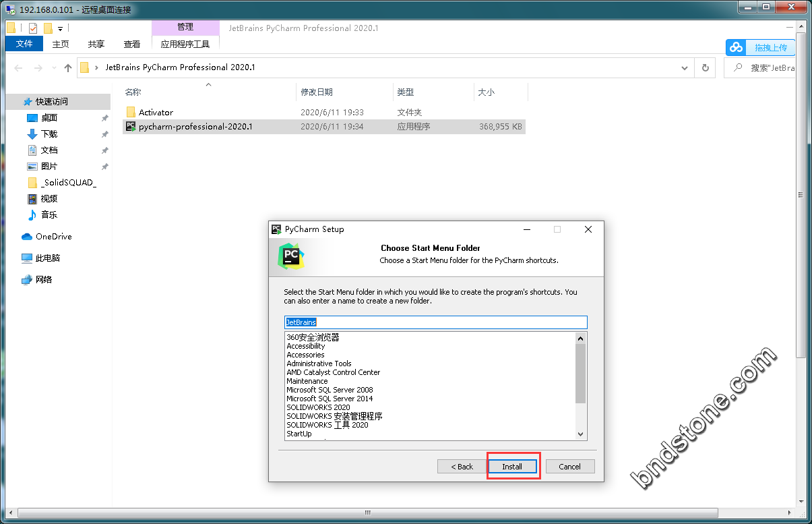Image resolution: width=812 pixels, height=524 pixels.
Task: Go back with the < Back button
Action: (x=462, y=467)
